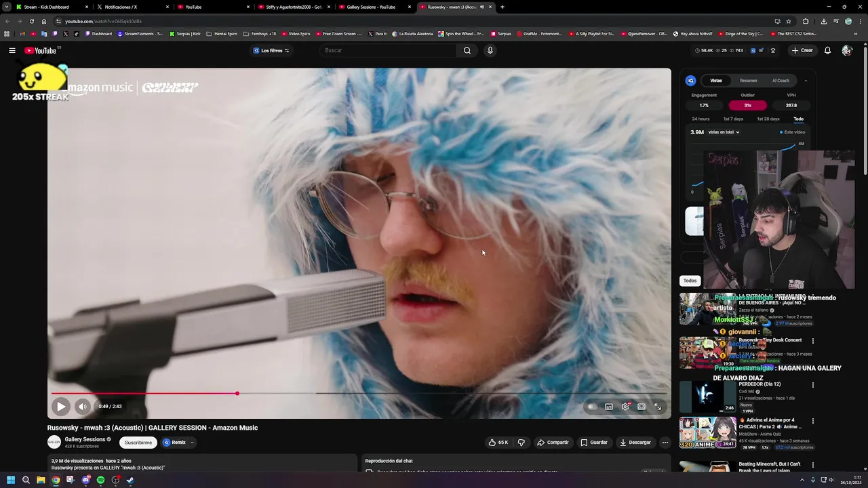Enter fullscreen mode
Image resolution: width=868 pixels, height=488 pixels.
(658, 407)
